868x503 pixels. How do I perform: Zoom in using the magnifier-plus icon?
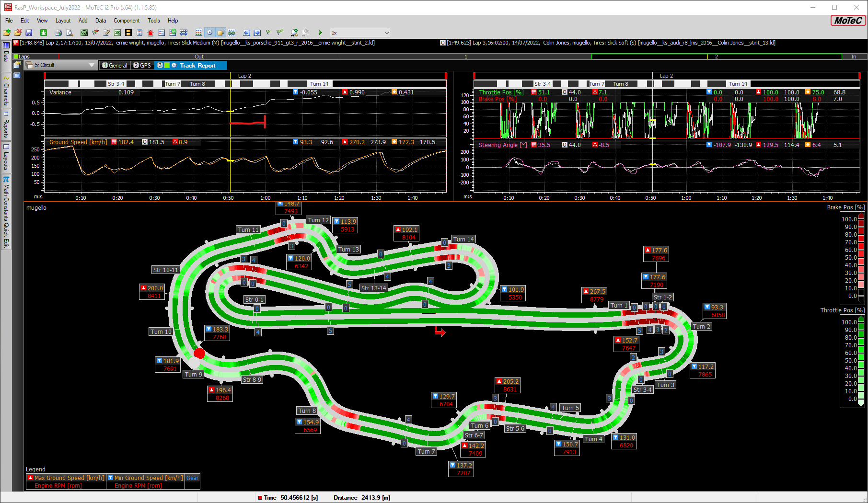pos(294,33)
